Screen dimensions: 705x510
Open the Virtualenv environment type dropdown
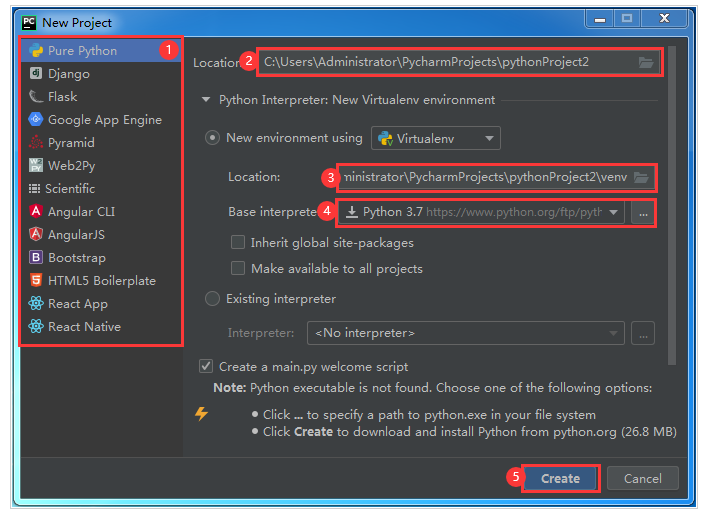click(435, 138)
